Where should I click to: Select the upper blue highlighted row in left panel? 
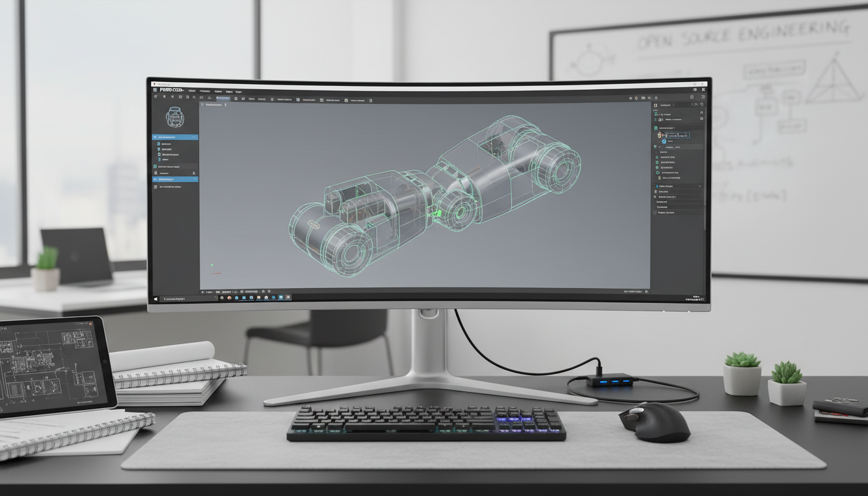[175, 137]
